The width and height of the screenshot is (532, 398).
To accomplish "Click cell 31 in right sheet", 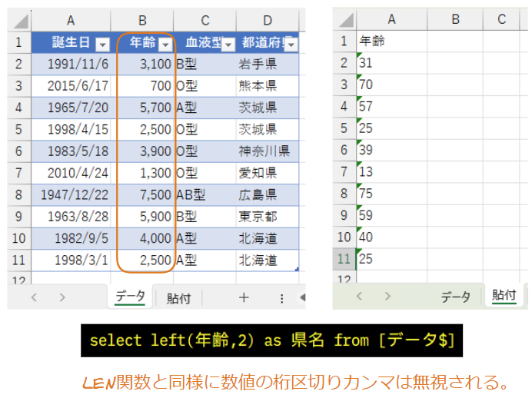I will tap(391, 63).
